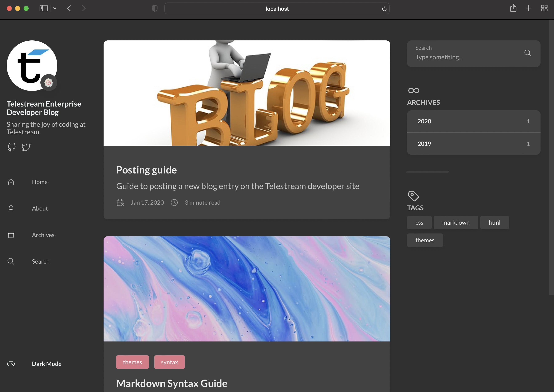Click the Telestream Enterprise Developer Blog title
Screen dimensions: 554x392
coord(44,108)
